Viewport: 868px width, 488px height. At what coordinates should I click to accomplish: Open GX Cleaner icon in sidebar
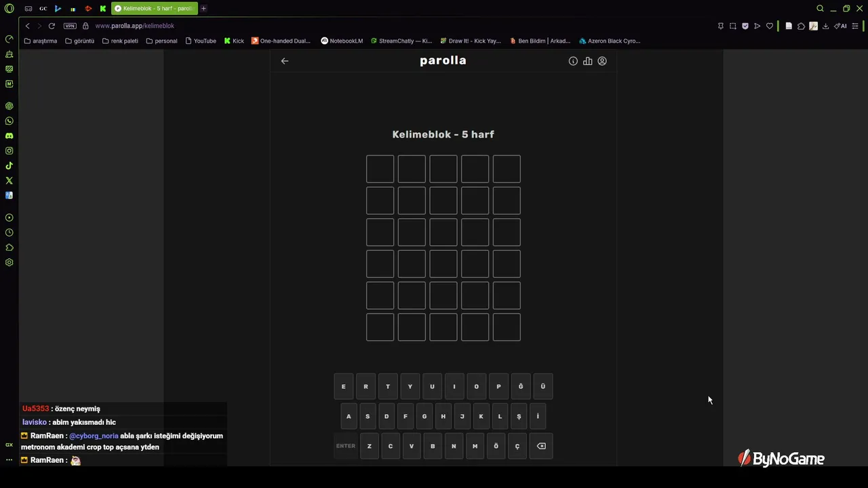click(x=9, y=54)
